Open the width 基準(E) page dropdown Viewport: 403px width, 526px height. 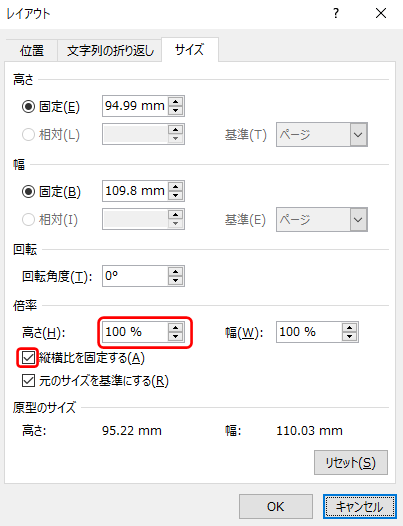(322, 219)
